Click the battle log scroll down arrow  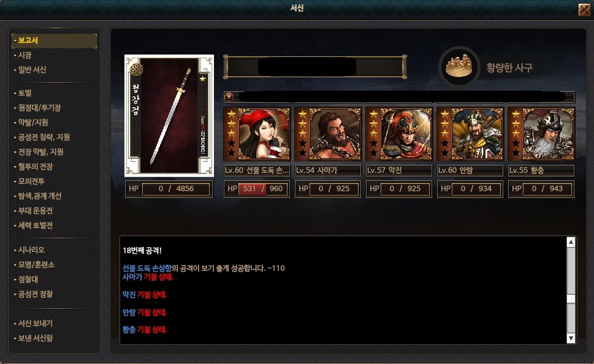pyautogui.click(x=571, y=338)
